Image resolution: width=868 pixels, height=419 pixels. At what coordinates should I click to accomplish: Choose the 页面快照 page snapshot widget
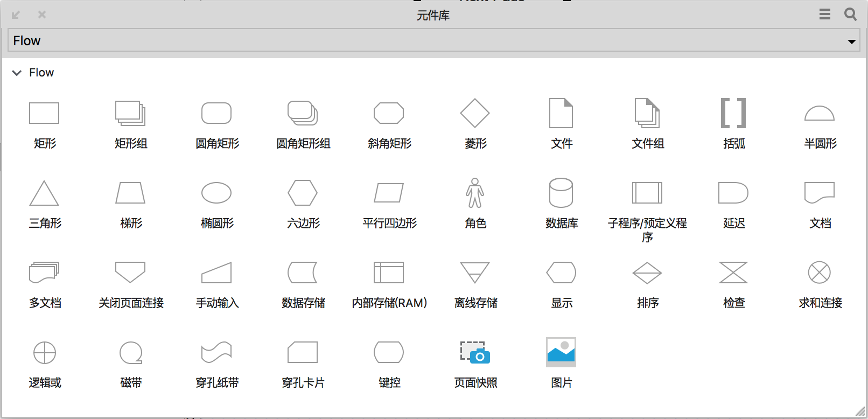pyautogui.click(x=475, y=352)
